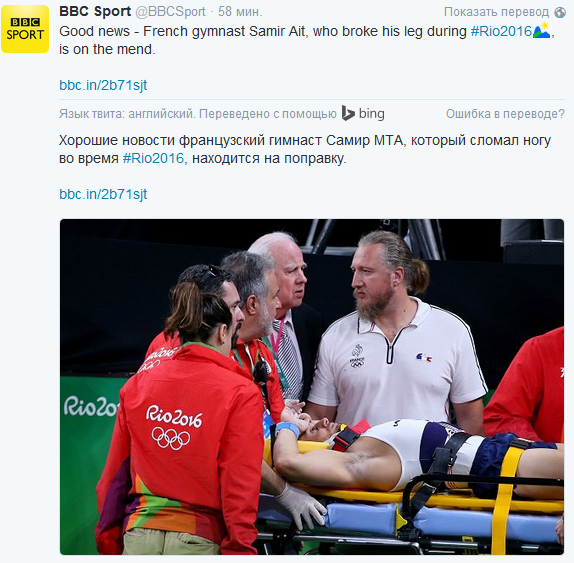
Task: Click the bing text label
Action: click(372, 114)
